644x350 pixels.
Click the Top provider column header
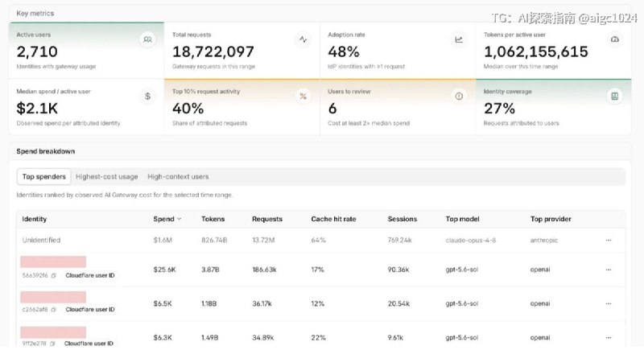pos(551,219)
